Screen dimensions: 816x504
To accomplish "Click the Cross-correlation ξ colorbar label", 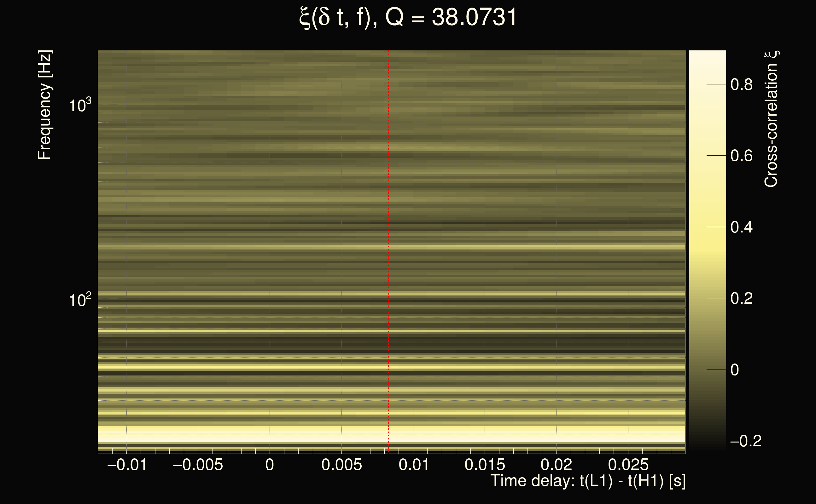I will (771, 119).
